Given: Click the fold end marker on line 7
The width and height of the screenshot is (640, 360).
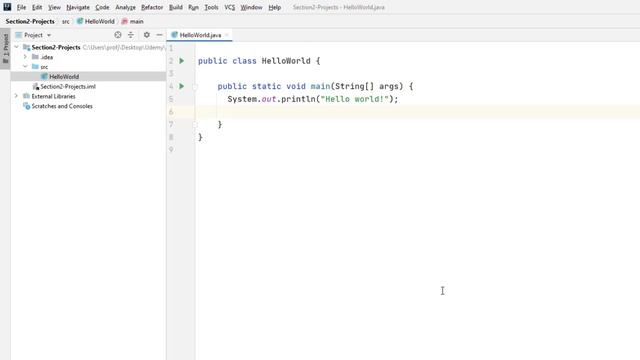Looking at the screenshot, I should click(195, 124).
